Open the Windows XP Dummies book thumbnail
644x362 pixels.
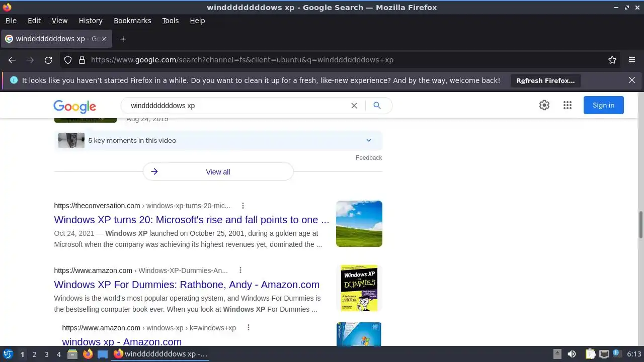359,288
